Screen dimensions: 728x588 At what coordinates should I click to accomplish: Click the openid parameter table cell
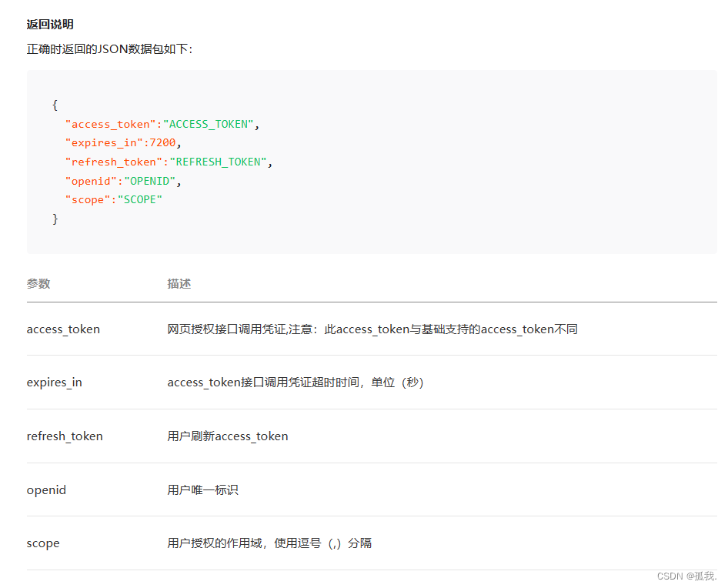[x=46, y=489]
